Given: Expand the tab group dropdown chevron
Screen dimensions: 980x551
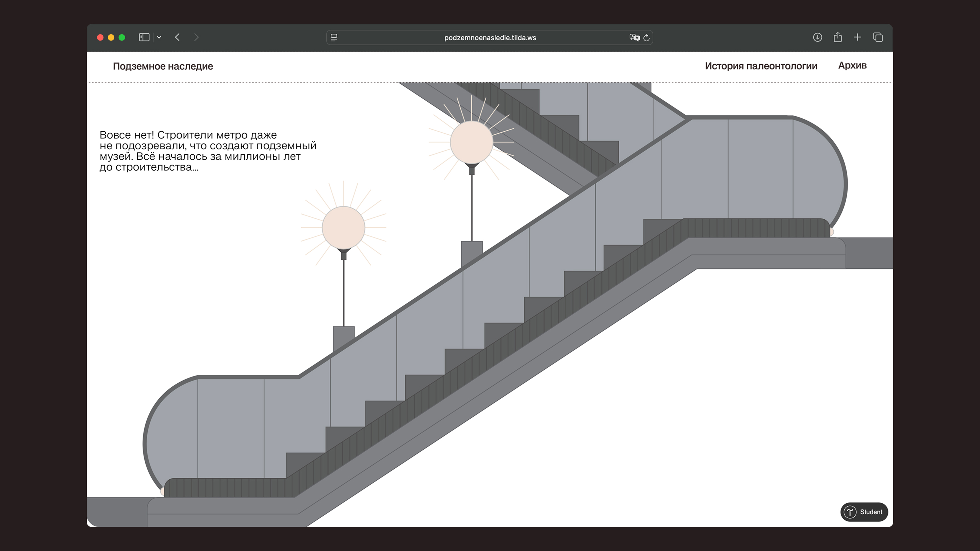Looking at the screenshot, I should pos(159,37).
